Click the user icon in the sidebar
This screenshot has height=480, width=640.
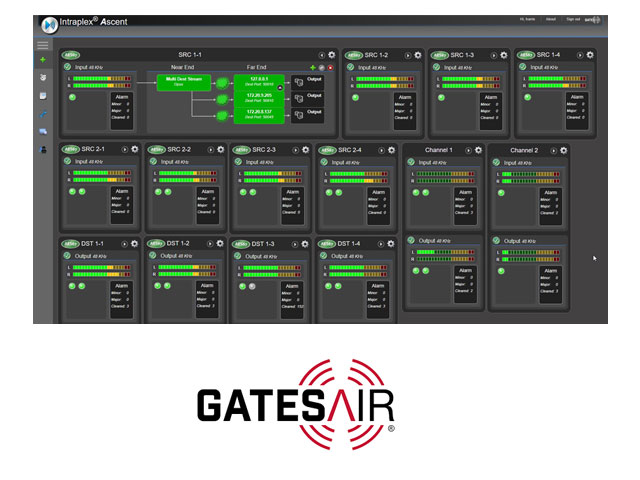(x=43, y=150)
